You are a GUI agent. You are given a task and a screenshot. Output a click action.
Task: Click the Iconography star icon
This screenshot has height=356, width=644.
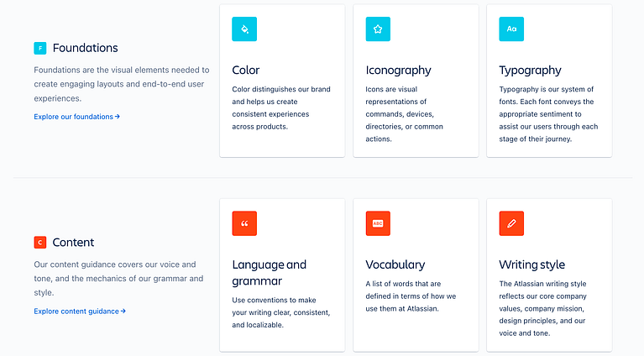pos(378,29)
